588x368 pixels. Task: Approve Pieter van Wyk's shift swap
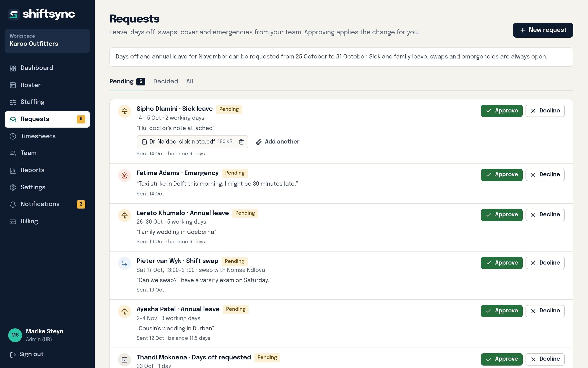[501, 263]
